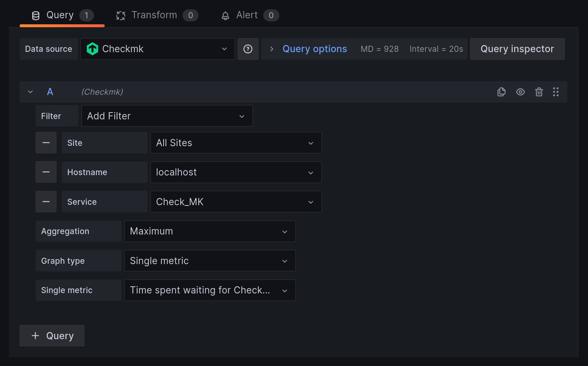Open the Aggregation Maximum dropdown
The width and height of the screenshot is (588, 366).
point(210,231)
